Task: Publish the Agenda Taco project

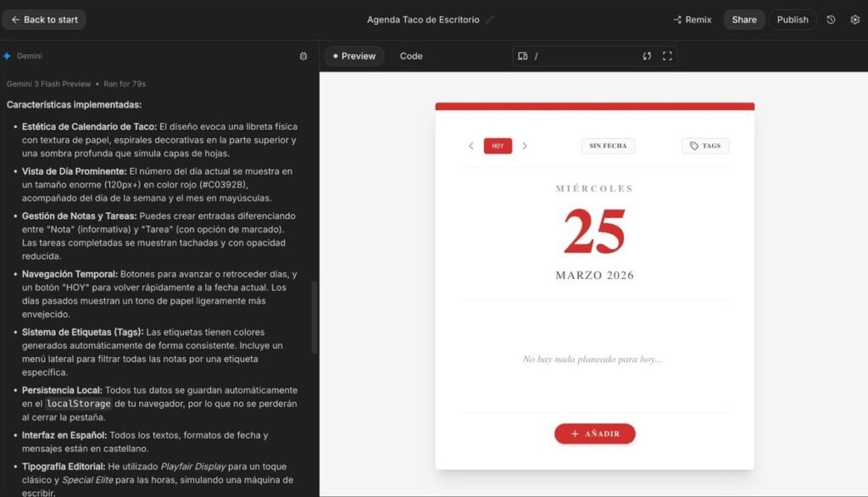Action: coord(793,19)
